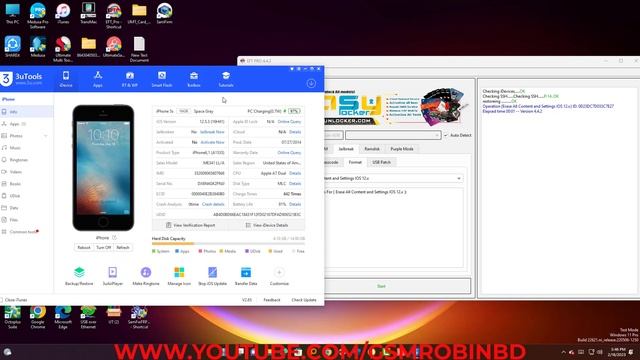Open the Octoplus Suite desktop shortcut
640x360 pixels.
12,317
